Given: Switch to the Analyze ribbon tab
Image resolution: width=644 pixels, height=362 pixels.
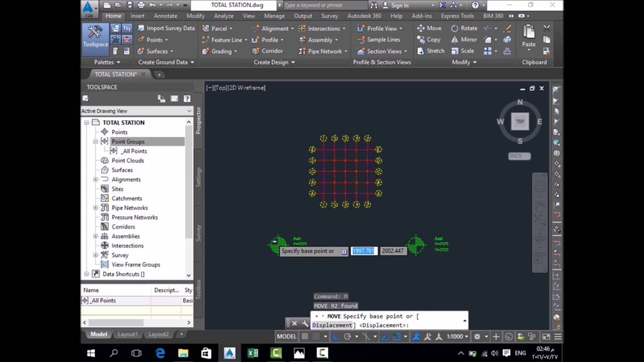Looking at the screenshot, I should [x=224, y=16].
